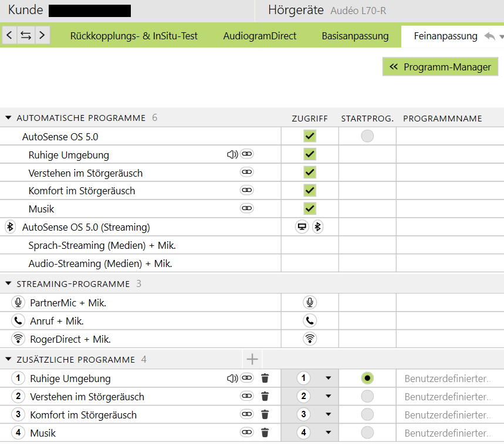Switch to the Basisanpassung tab
Image resolution: width=504 pixels, height=446 pixels.
point(355,36)
